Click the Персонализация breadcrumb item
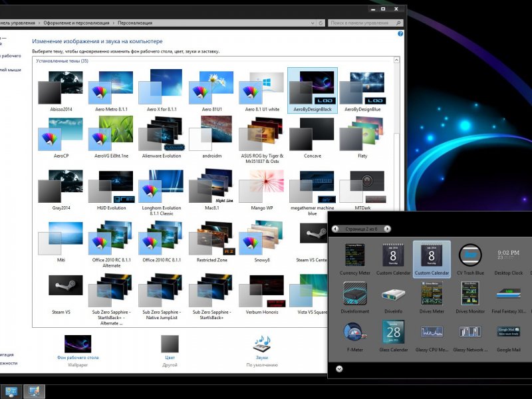This screenshot has width=532, height=399. (x=135, y=23)
